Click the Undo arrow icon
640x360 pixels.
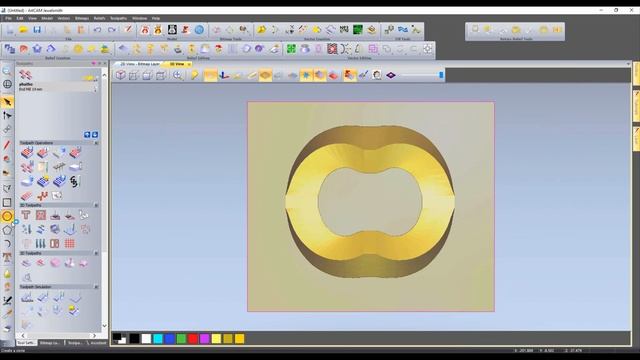point(97,30)
